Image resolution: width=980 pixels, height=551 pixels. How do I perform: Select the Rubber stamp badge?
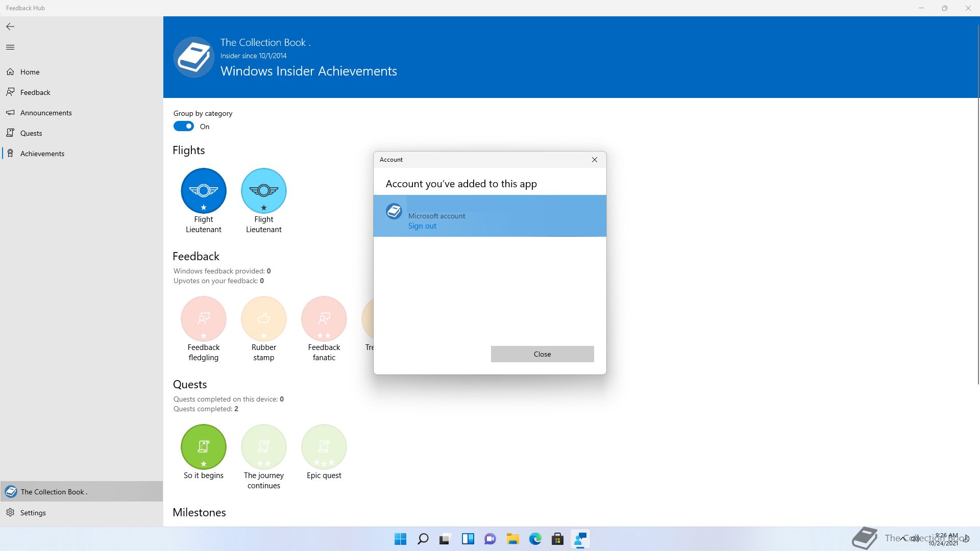pos(264,319)
